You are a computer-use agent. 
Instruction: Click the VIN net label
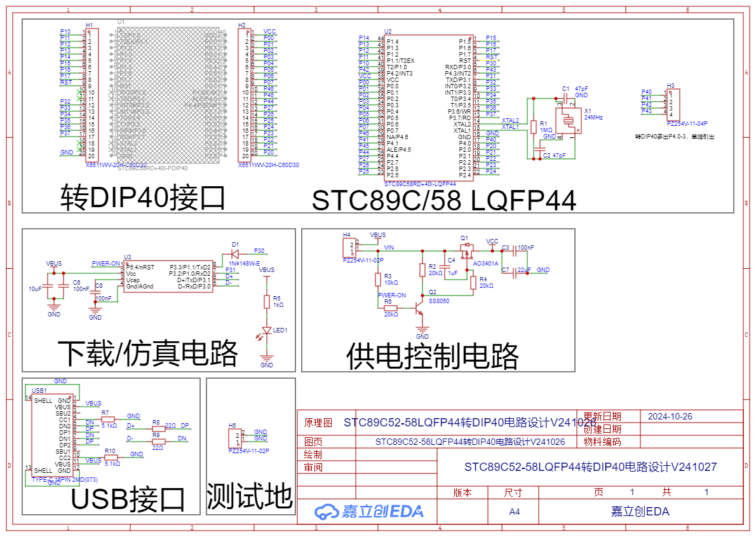point(389,247)
